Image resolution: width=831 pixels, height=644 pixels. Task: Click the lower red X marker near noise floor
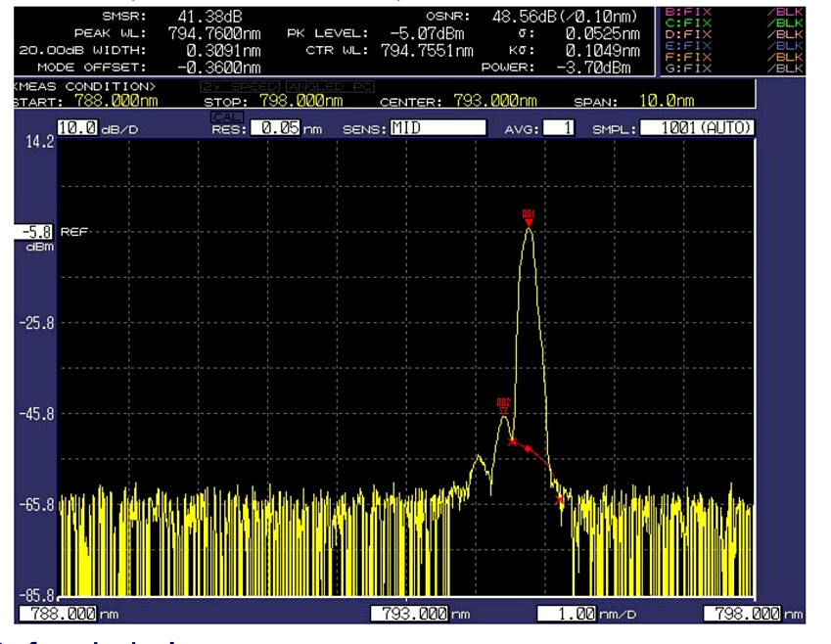pos(560,500)
